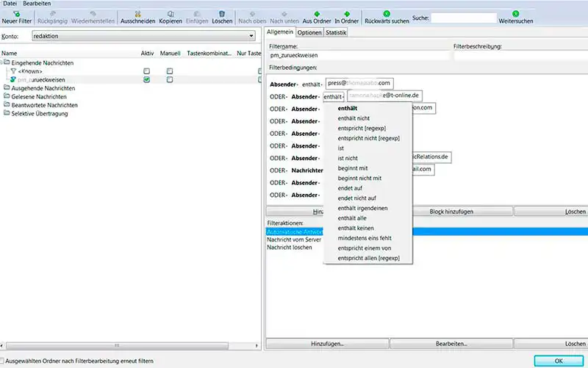Delete the filter via toolbar Löschen icon

coord(222,14)
